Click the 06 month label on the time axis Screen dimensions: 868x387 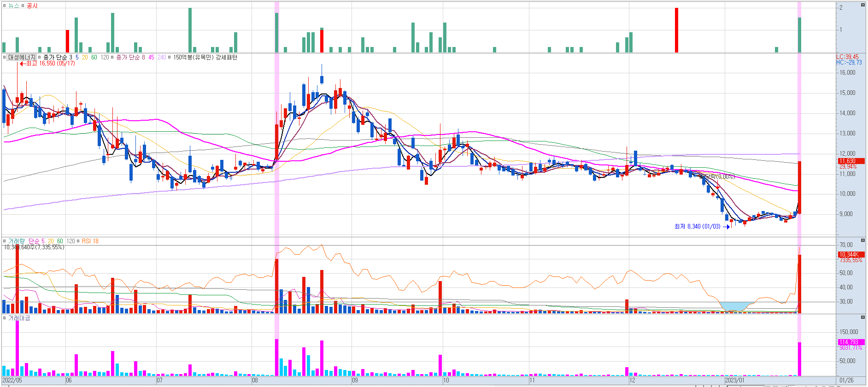click(69, 381)
